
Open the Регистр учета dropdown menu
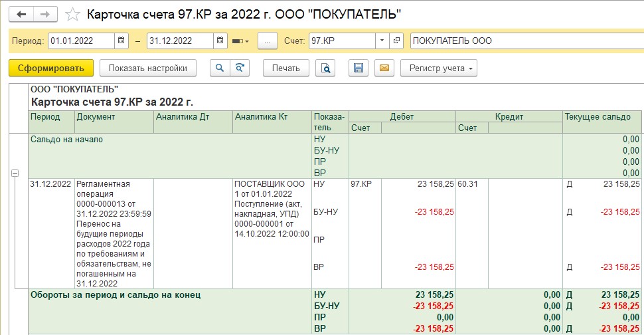pos(439,68)
